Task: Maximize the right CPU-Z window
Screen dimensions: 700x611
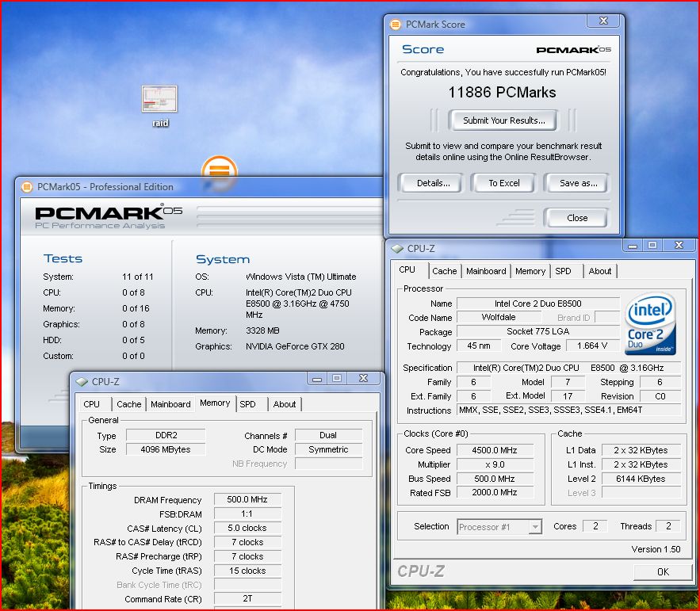Action: pyautogui.click(x=652, y=246)
